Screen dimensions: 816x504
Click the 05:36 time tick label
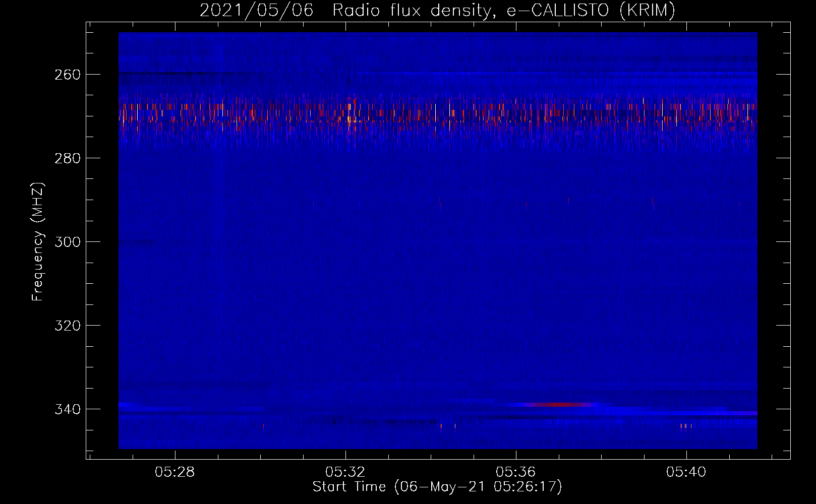(516, 472)
